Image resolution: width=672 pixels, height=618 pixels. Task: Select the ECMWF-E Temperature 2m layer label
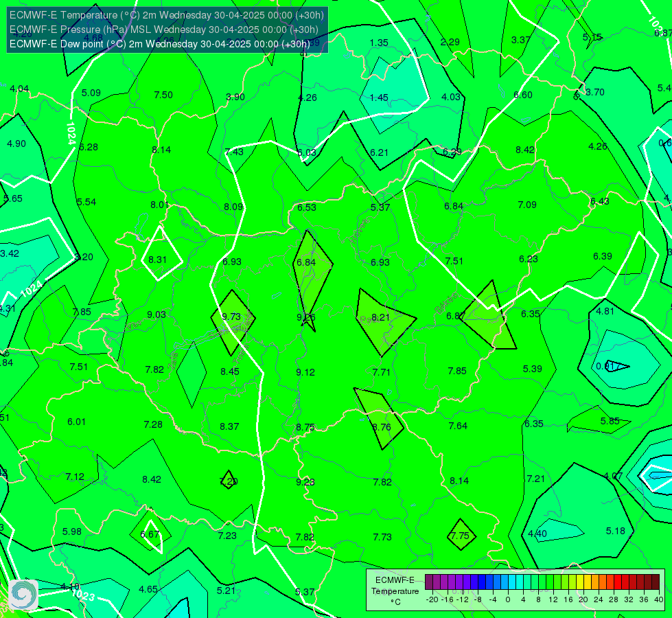(x=167, y=15)
